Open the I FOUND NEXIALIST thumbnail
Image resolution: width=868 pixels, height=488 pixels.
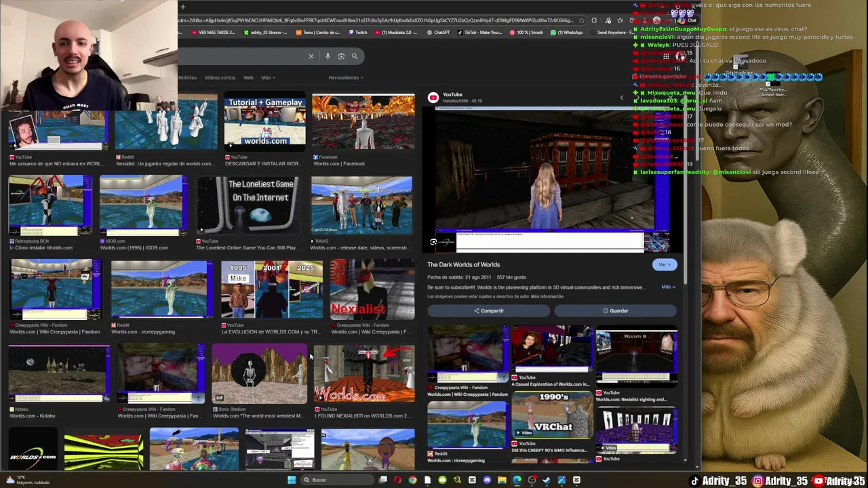coord(364,374)
